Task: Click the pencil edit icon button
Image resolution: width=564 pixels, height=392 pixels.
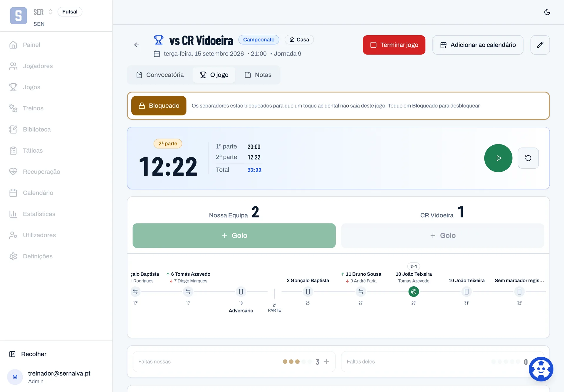Action: [x=540, y=45]
